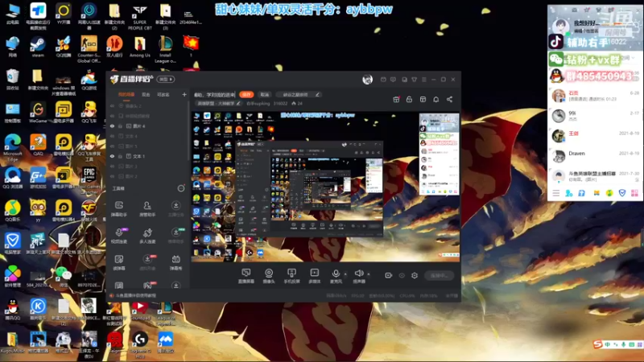Toggle visibility eye of 图片 3 layer
644x362 pixels.
tap(112, 167)
